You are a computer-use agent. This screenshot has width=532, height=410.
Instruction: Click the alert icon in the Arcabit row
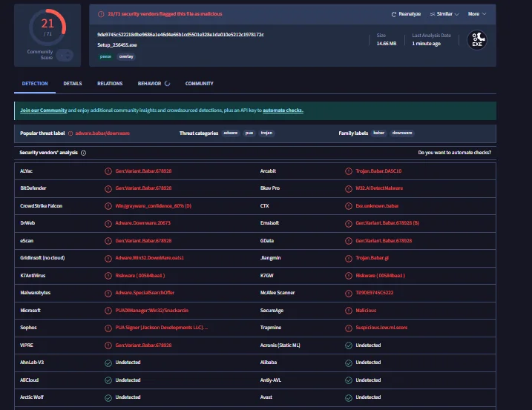point(349,171)
